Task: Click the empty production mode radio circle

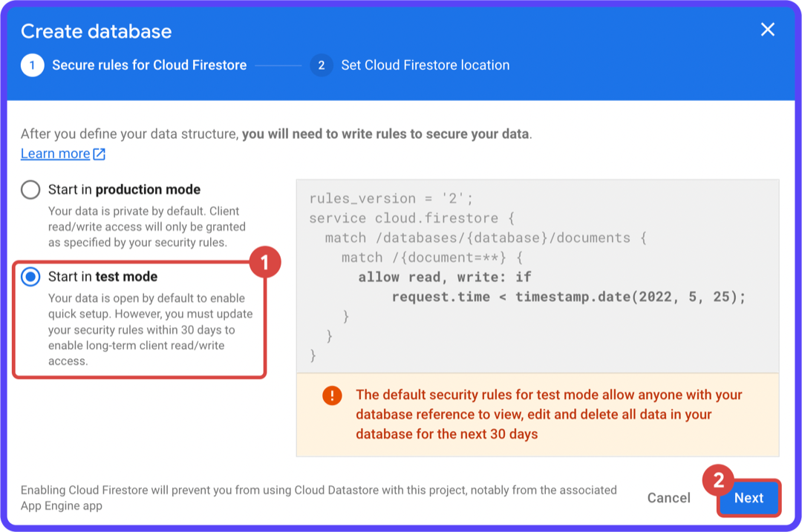Action: [30, 189]
